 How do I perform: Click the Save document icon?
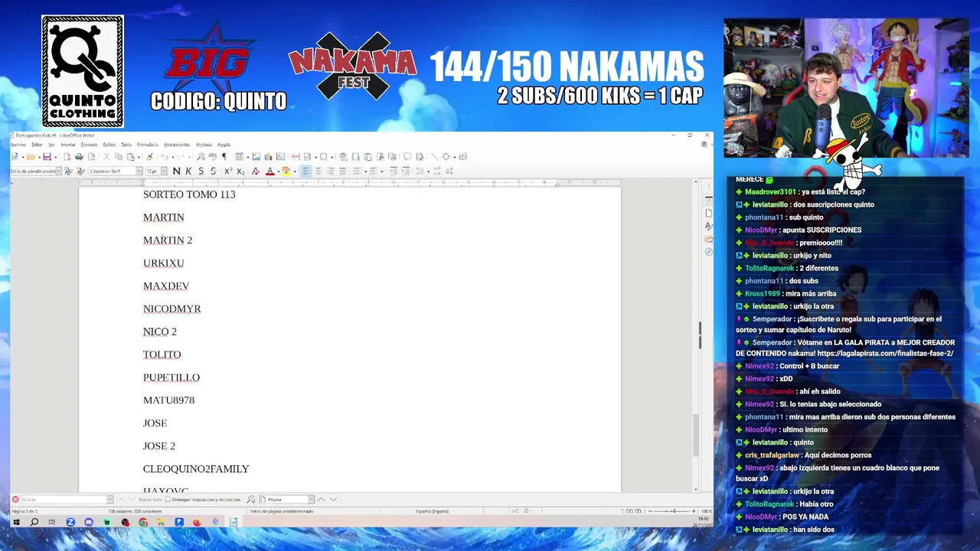pos(47,157)
